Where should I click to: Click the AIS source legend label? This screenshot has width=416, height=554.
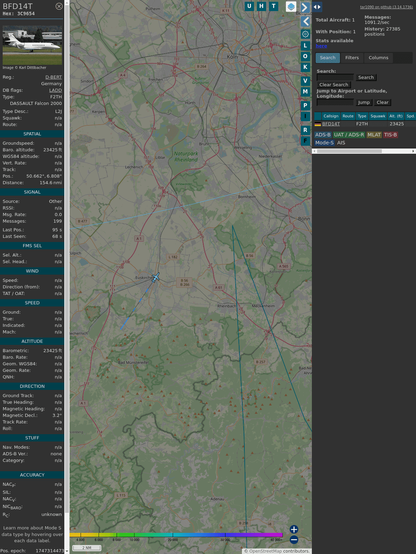(341, 143)
